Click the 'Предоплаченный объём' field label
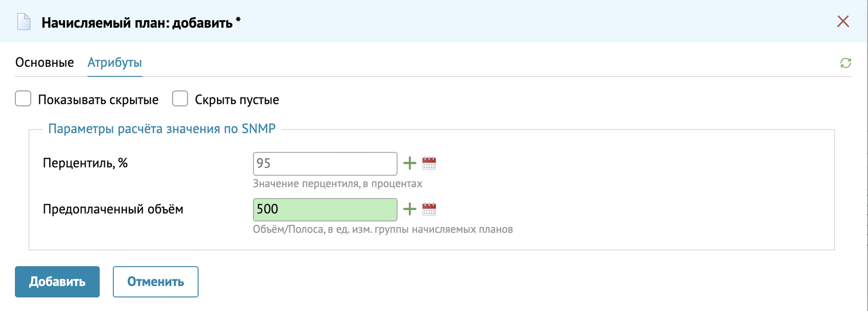Viewport: 868px width, 311px height. coord(113,209)
